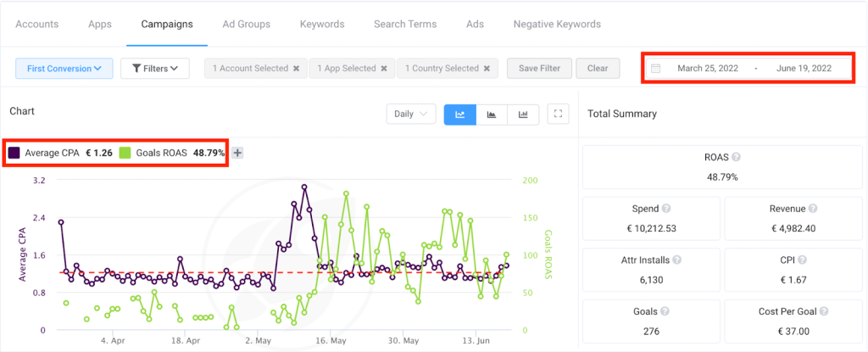The width and height of the screenshot is (868, 352).
Task: Click the Clear button
Action: (598, 69)
